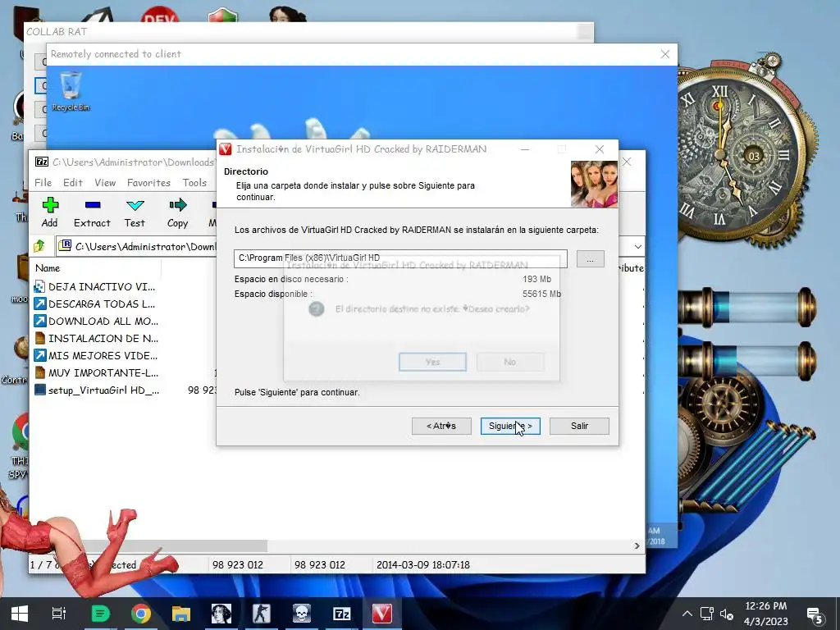The width and height of the screenshot is (840, 630).
Task: Show hidden system tray icons
Action: [x=687, y=614]
